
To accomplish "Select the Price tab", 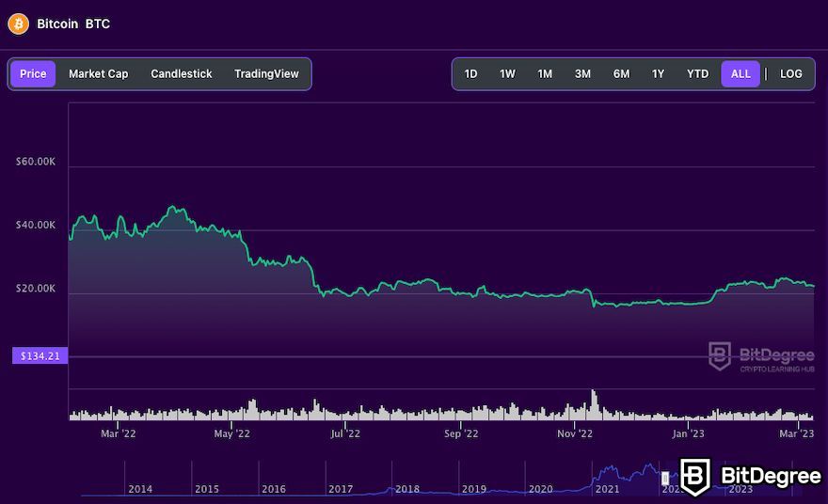I will click(x=33, y=74).
